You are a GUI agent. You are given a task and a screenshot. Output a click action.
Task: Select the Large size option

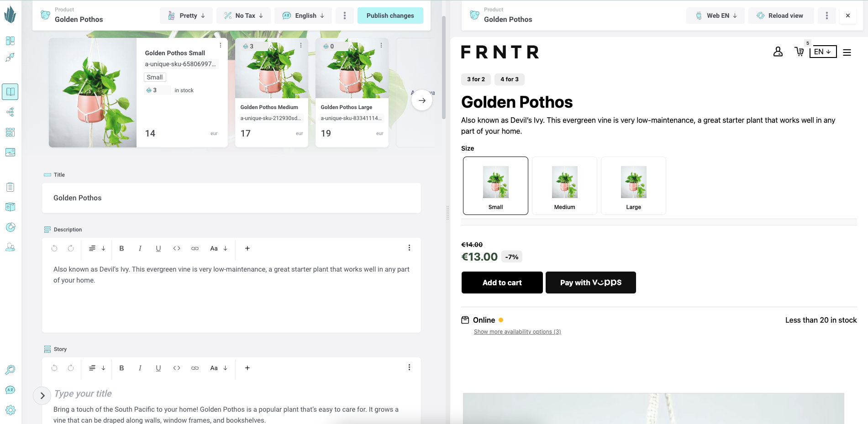coord(633,186)
